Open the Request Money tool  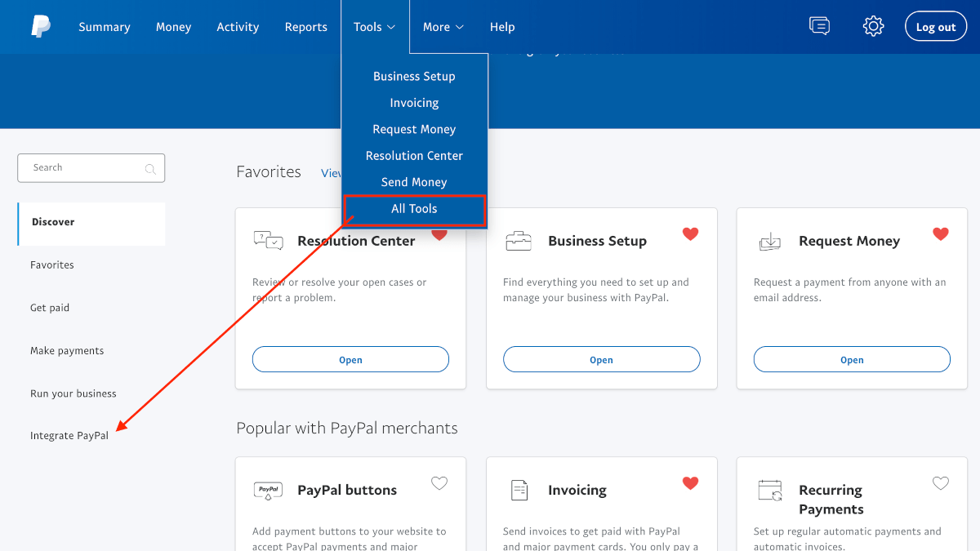click(x=852, y=360)
